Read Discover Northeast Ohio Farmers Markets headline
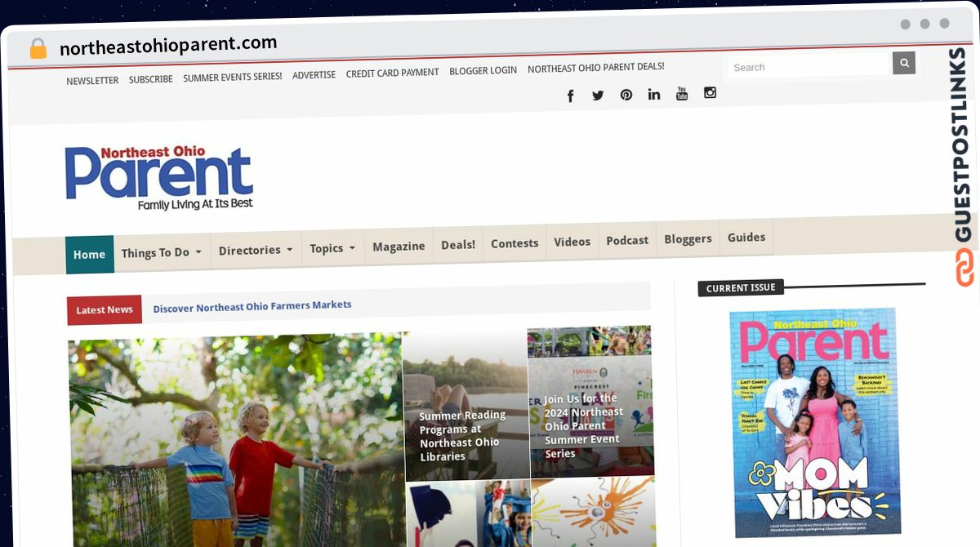The width and height of the screenshot is (980, 547). [x=252, y=306]
